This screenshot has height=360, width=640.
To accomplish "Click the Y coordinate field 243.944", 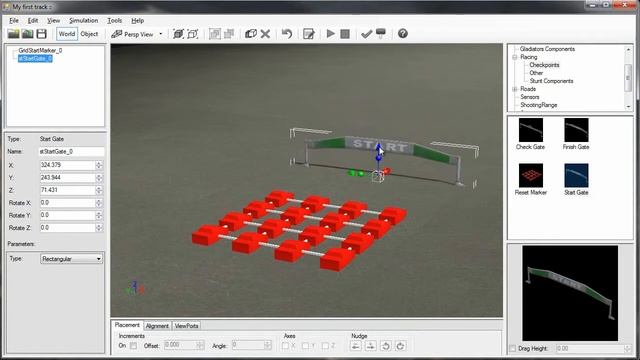I will pos(68,178).
